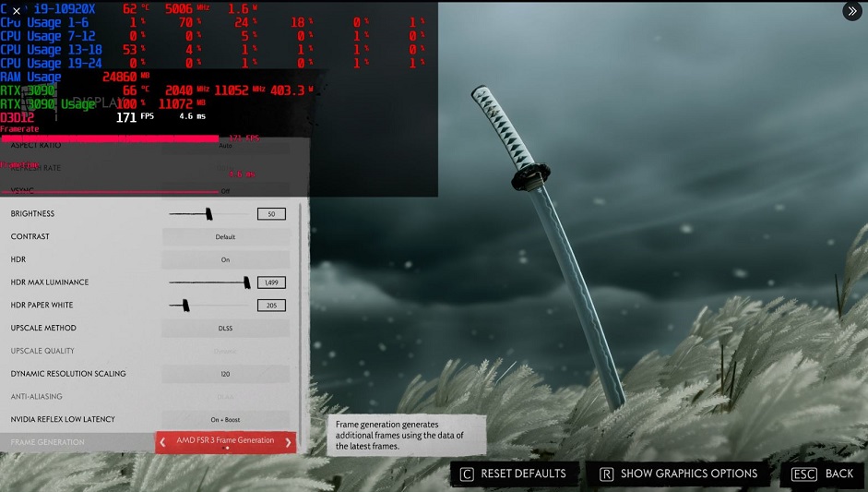Click the left arrow on Frame Generation
Viewport: 868px width, 492px height.
tap(162, 442)
